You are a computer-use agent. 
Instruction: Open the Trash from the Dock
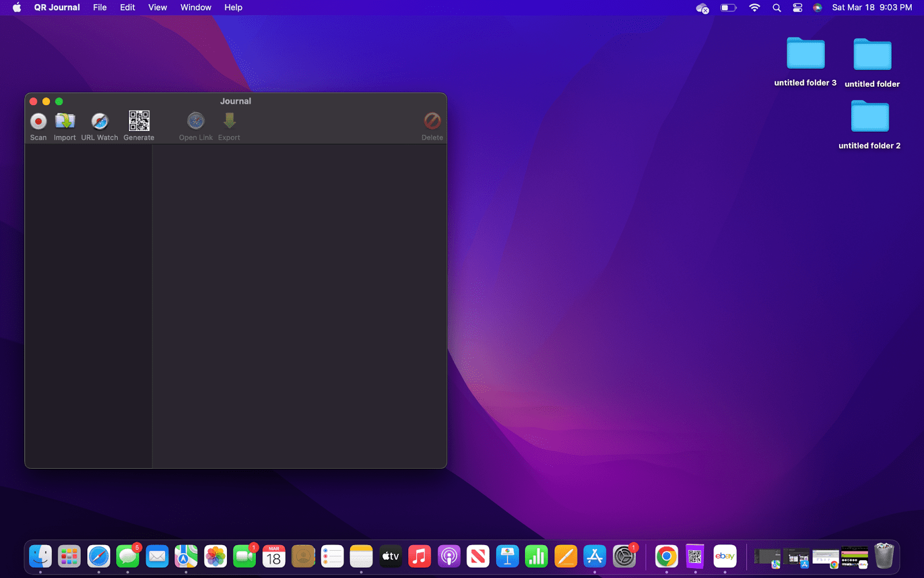[x=884, y=556]
